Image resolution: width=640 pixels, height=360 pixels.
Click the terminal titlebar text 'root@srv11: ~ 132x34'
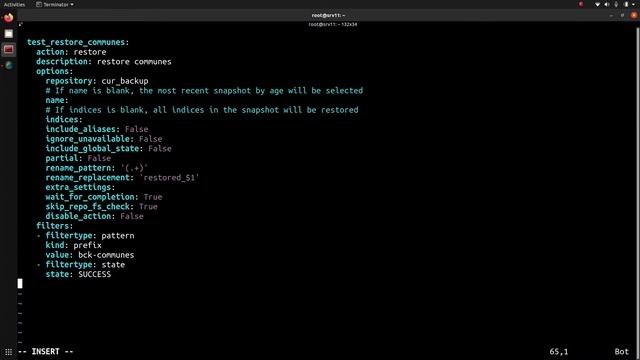pyautogui.click(x=333, y=24)
